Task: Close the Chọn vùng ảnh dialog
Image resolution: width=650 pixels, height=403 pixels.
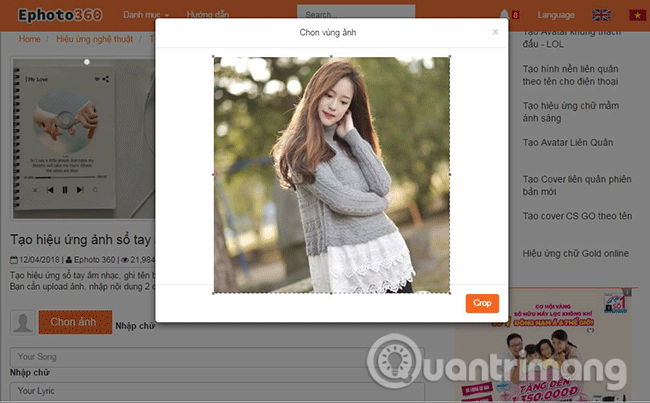Action: 495,32
